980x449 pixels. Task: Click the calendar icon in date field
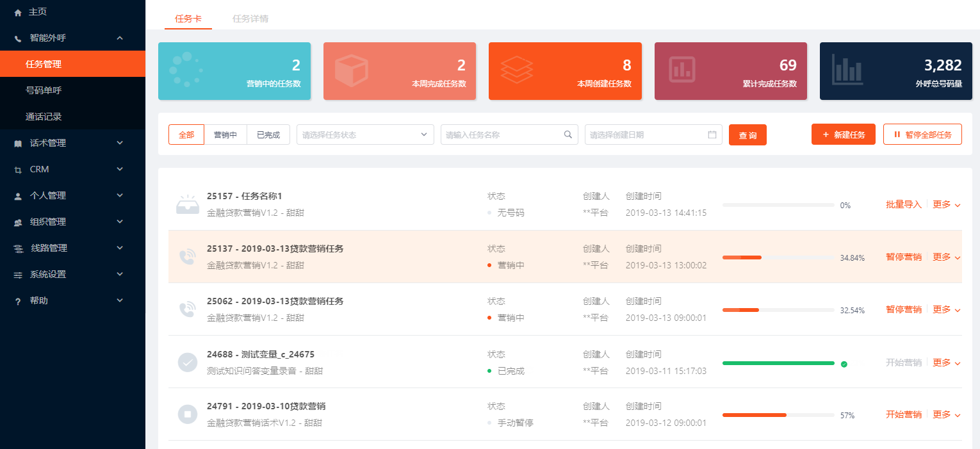[712, 135]
